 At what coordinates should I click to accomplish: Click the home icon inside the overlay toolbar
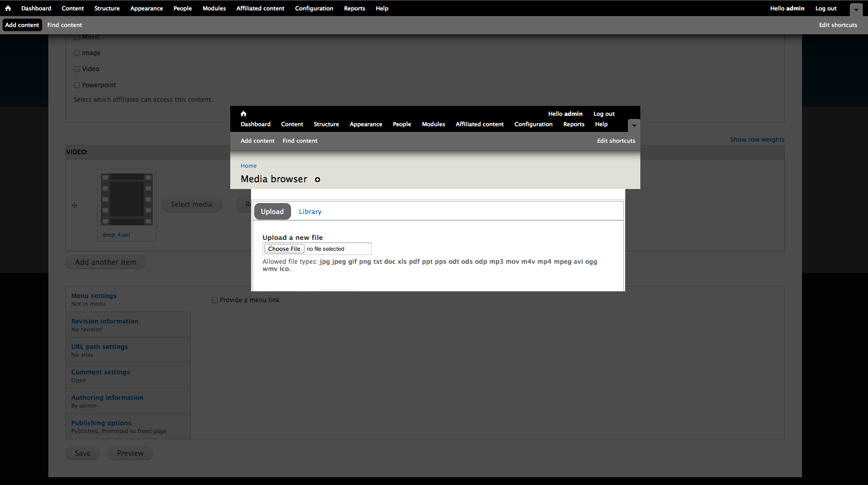click(x=243, y=113)
